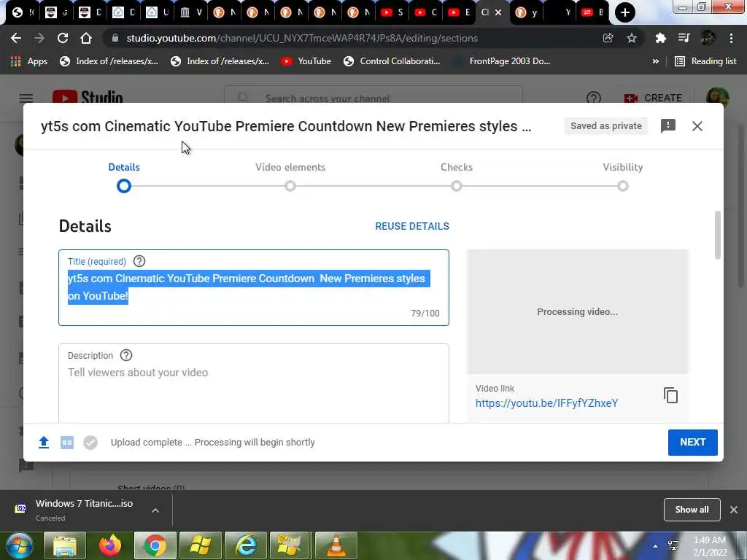Viewport: 747px width, 560px height.
Task: Close the upload dialog with X
Action: [x=697, y=125]
